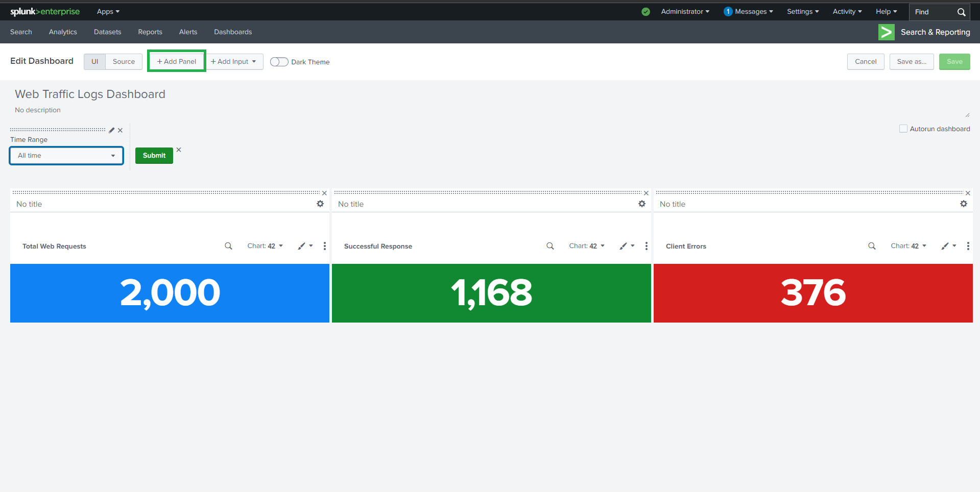Image resolution: width=980 pixels, height=492 pixels.
Task: Edit the Web Traffic Logs Dashboard title
Action: (90, 94)
